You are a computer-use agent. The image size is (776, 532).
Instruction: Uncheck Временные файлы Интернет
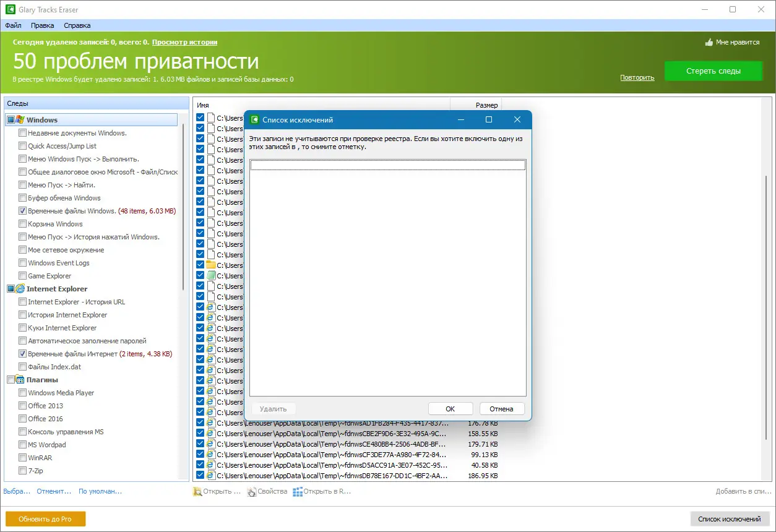(x=23, y=354)
